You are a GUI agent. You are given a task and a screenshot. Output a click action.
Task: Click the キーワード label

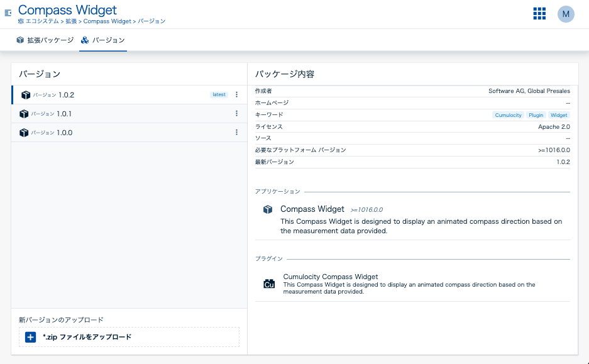(x=269, y=115)
